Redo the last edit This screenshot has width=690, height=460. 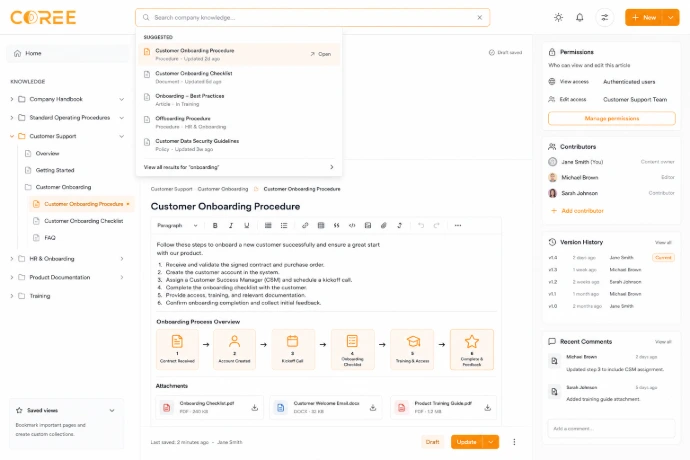(x=436, y=225)
